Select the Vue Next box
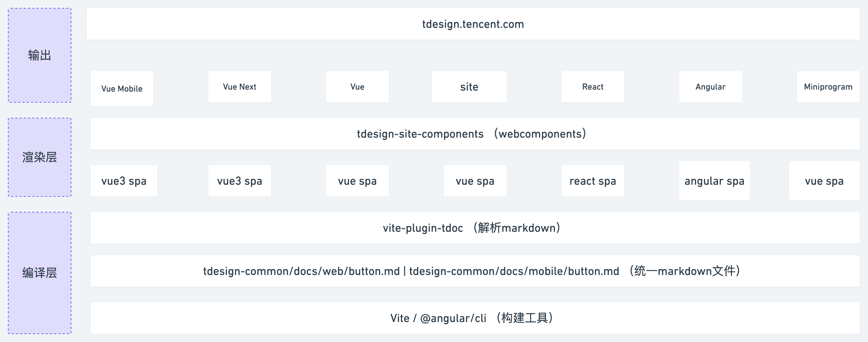Screen dimensions: 868x342 pyautogui.click(x=240, y=87)
